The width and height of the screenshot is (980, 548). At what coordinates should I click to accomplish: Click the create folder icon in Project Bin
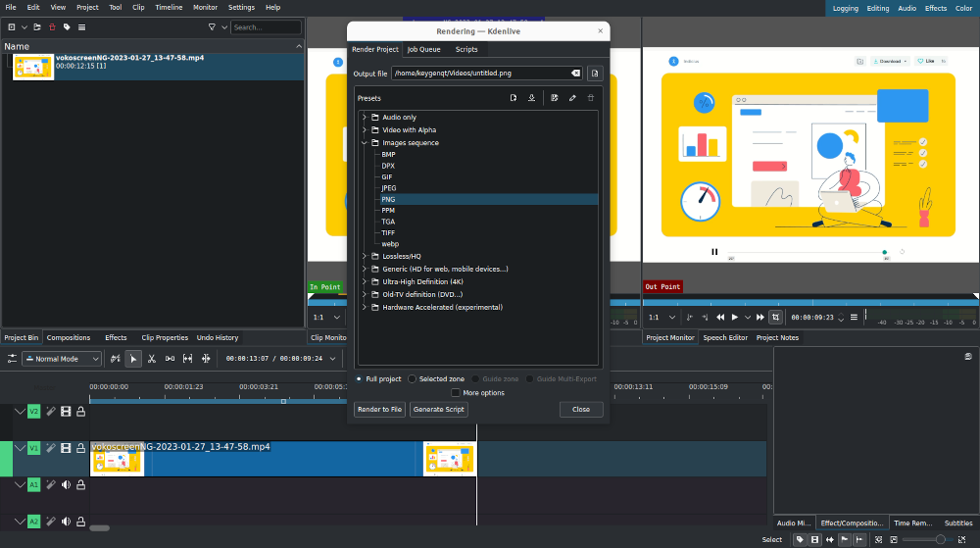click(x=37, y=26)
